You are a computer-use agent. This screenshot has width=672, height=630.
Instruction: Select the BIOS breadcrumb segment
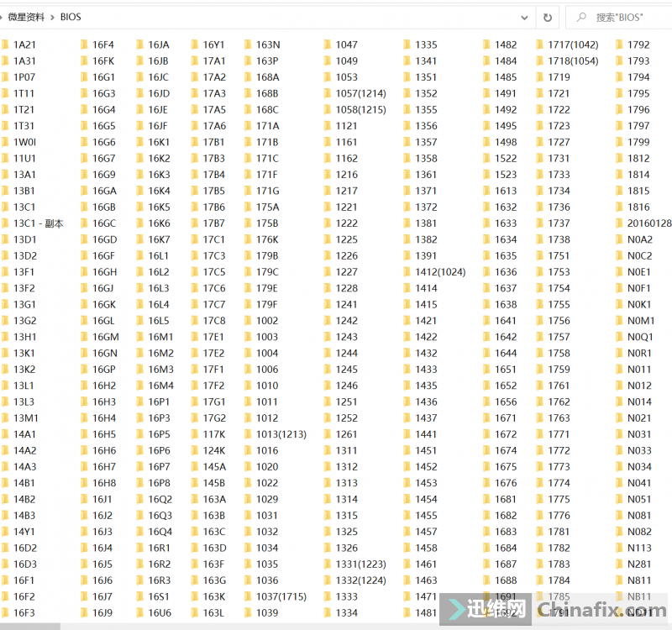pos(71,17)
